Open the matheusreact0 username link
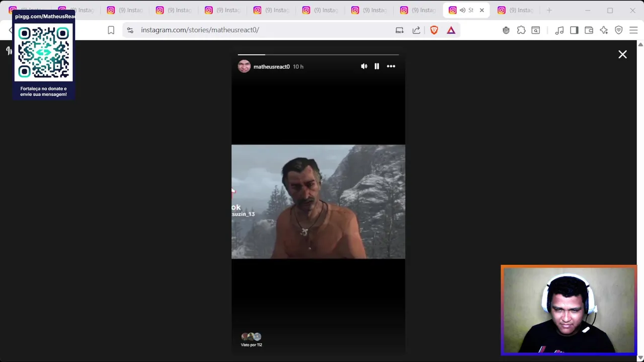Screen dimensions: 644x362 tap(272, 66)
